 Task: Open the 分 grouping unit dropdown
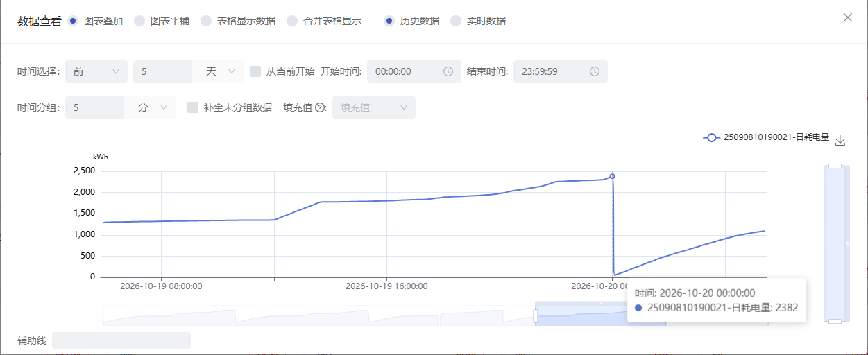tap(150, 107)
